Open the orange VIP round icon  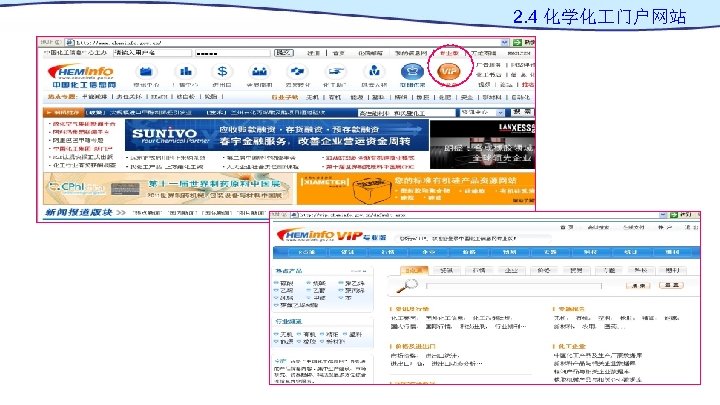point(449,71)
